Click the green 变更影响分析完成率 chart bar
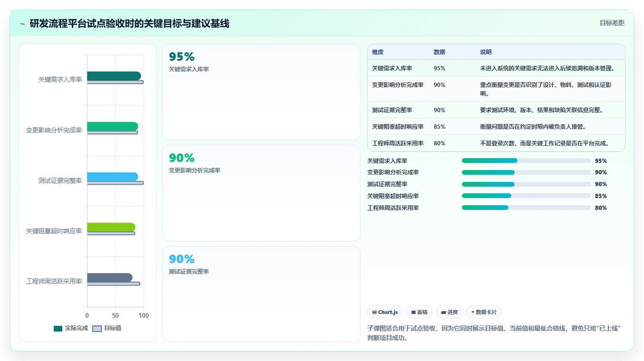The height and width of the screenshot is (361, 644). tap(112, 126)
